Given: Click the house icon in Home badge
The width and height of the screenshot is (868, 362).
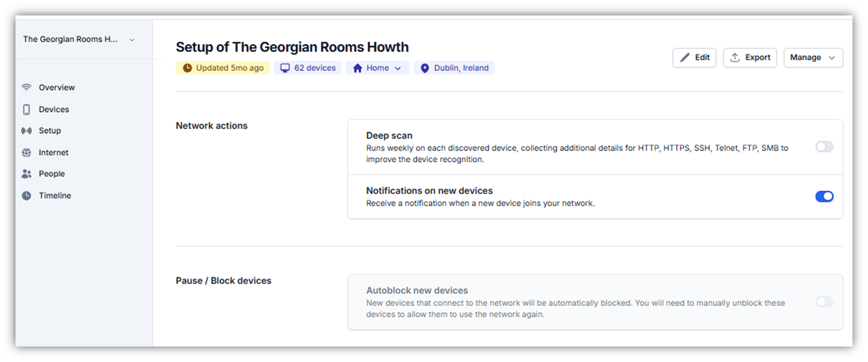Looking at the screenshot, I should point(358,68).
